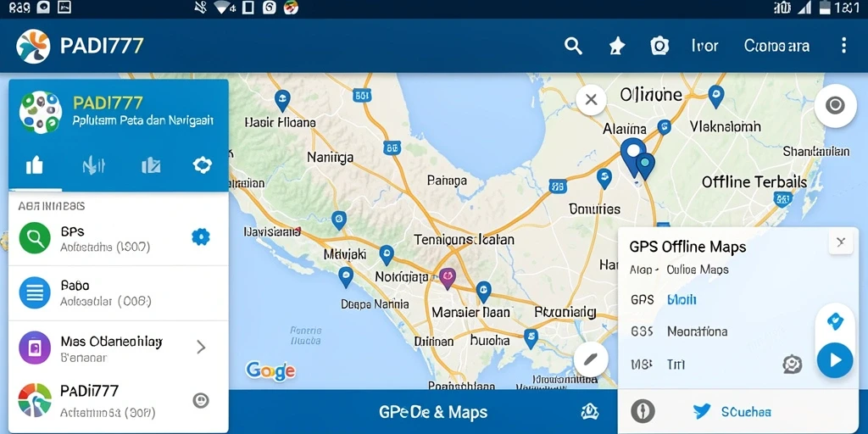The height and width of the screenshot is (434, 868).
Task: Tap the icon right of GPeDe & Maps
Action: pos(590,411)
